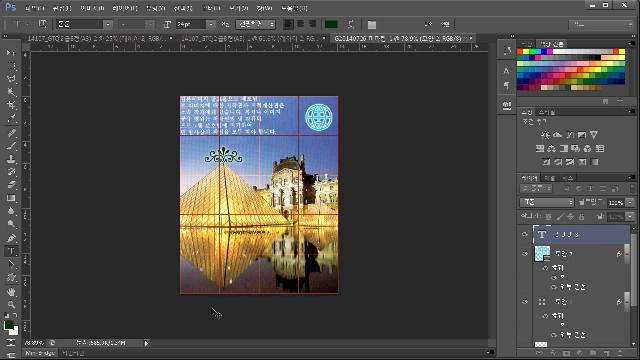Click the Delete Layer trash icon

(620, 353)
